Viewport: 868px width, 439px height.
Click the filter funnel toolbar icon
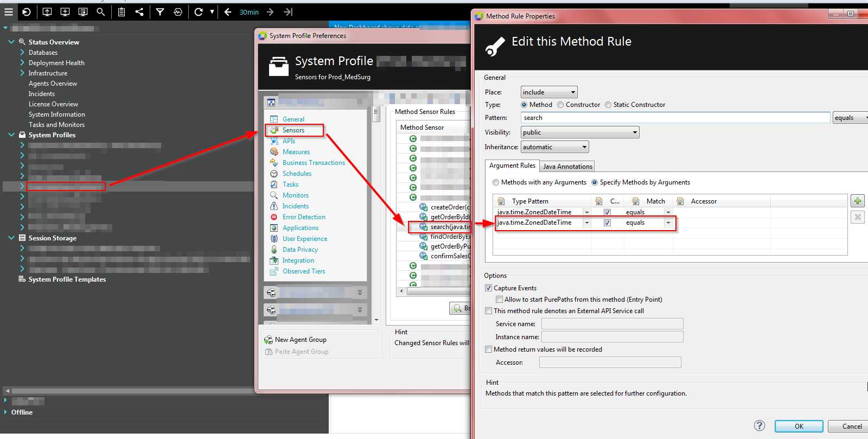pyautogui.click(x=160, y=11)
